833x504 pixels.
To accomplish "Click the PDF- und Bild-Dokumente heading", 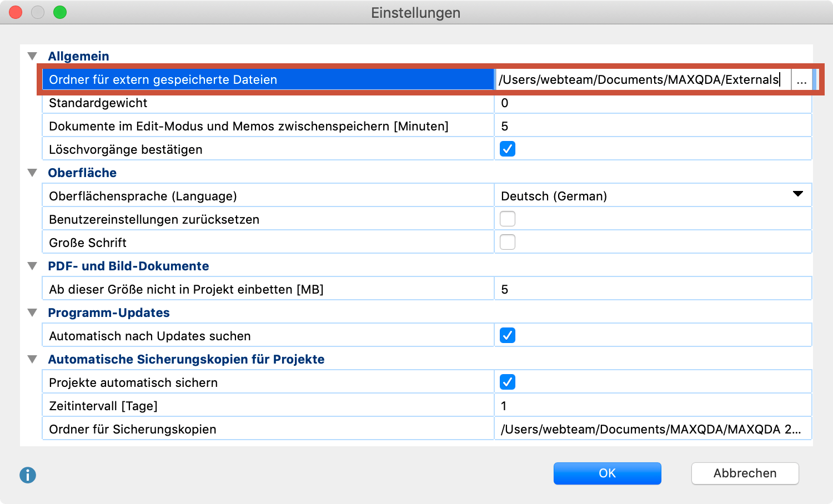I will tap(128, 266).
